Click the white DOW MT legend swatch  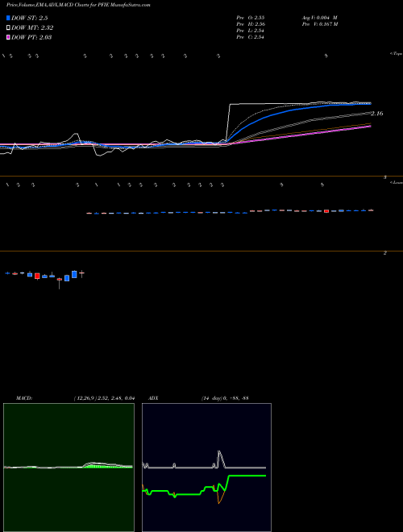[x=8, y=27]
